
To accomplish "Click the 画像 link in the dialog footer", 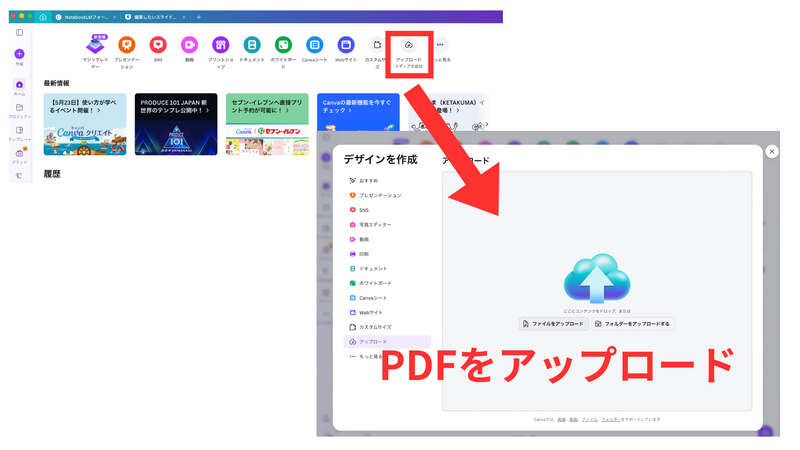I will (561, 420).
